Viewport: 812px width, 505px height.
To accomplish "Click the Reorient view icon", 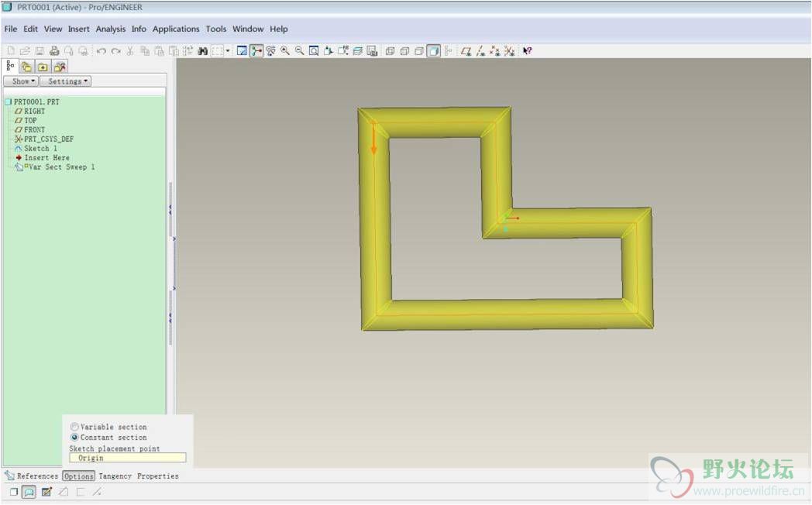I will (x=329, y=50).
